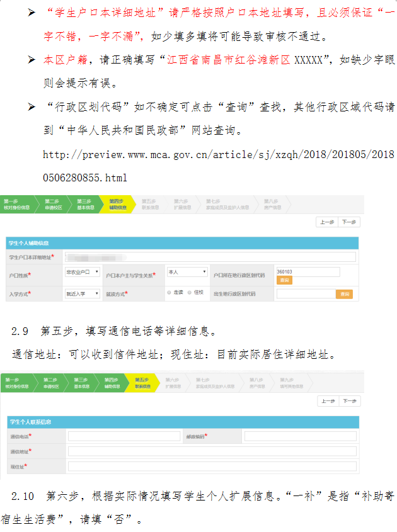Select 第六步 扩展信息 in the lower step bar

(x=173, y=383)
